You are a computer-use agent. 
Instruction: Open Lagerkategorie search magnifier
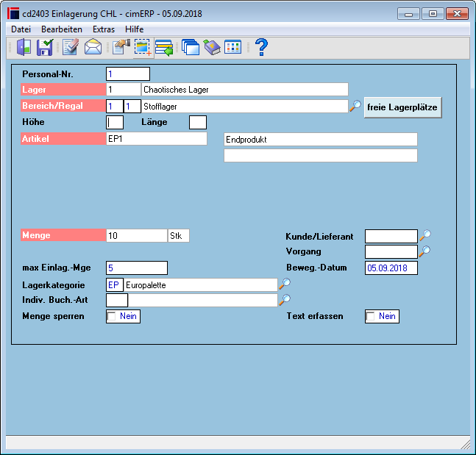coord(285,284)
